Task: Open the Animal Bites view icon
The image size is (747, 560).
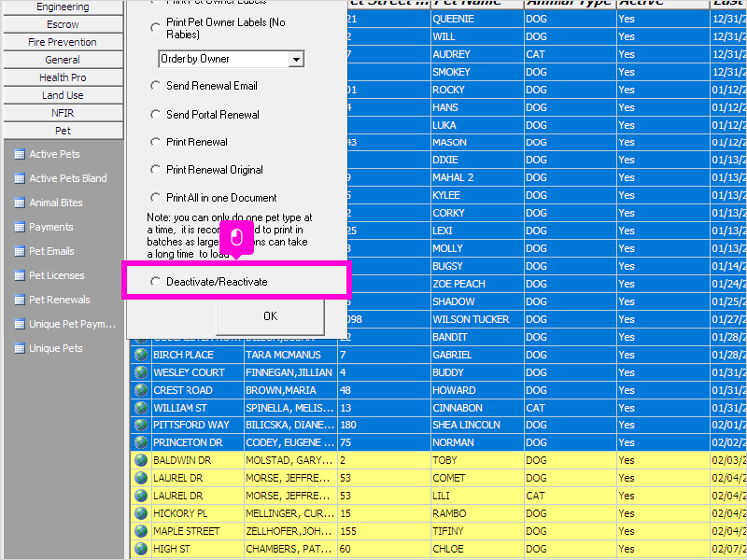Action: pos(20,203)
